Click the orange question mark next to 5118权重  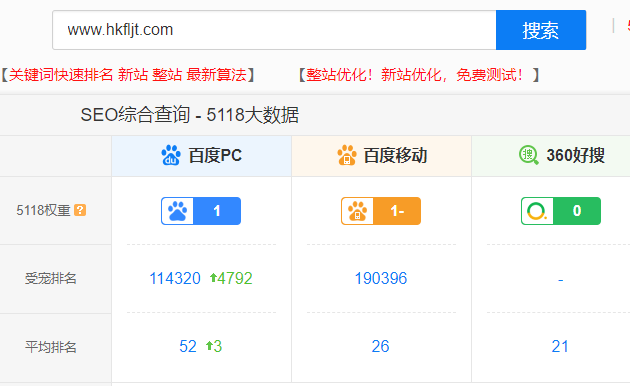(x=80, y=210)
